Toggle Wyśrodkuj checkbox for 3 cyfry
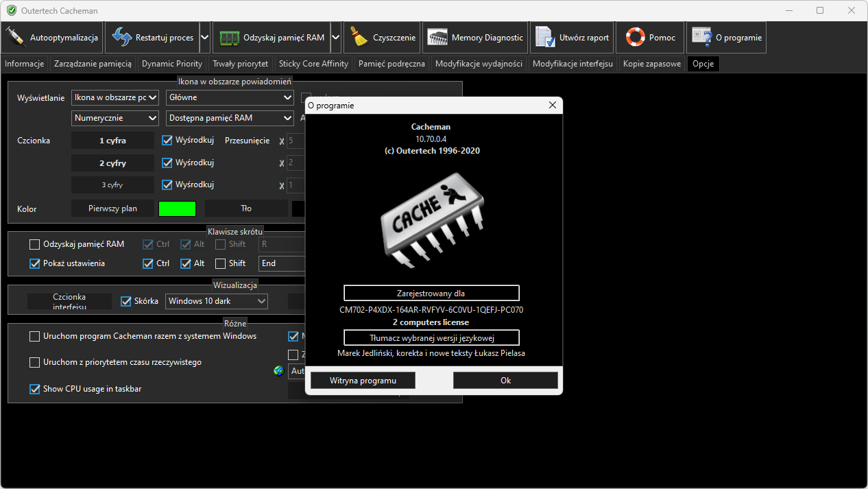This screenshot has width=868, height=489. [x=167, y=184]
